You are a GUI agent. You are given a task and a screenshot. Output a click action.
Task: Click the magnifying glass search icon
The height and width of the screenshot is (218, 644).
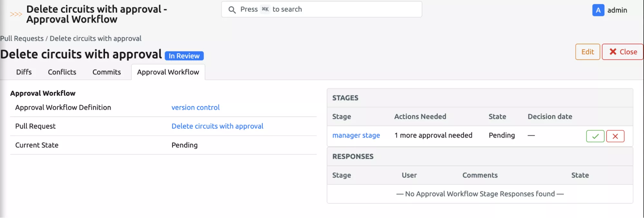pos(232,10)
